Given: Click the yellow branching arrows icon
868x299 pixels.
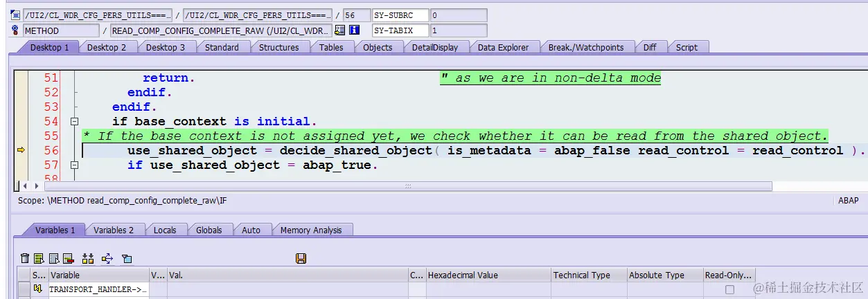Looking at the screenshot, I should click(107, 258).
